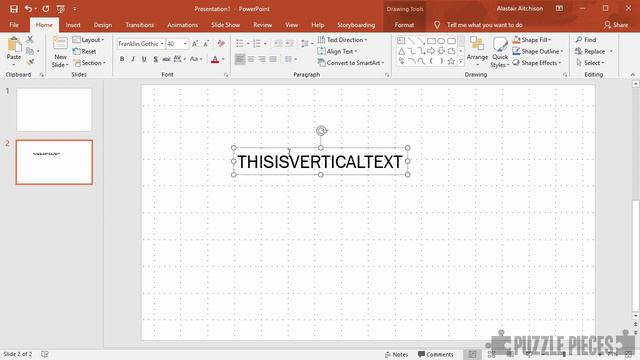640x360 pixels.
Task: Select the oval shape in gallery
Action: pos(441,41)
